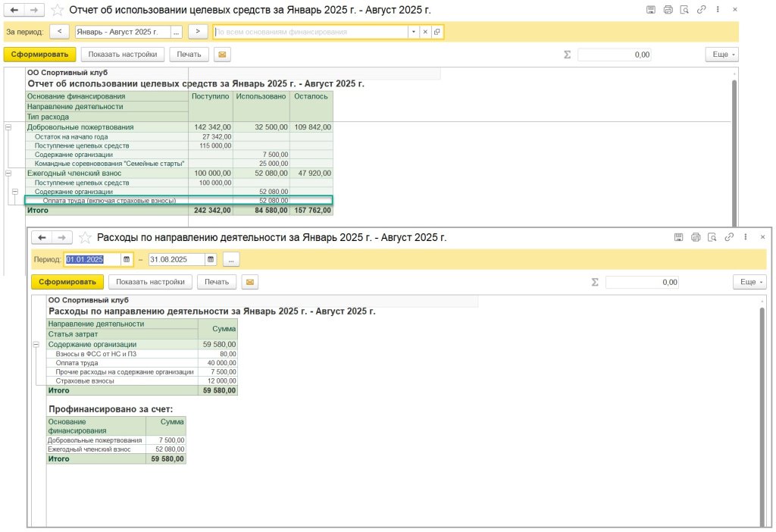The height and width of the screenshot is (532, 776).
Task: Add target funds report to favorites star
Action: (x=58, y=10)
